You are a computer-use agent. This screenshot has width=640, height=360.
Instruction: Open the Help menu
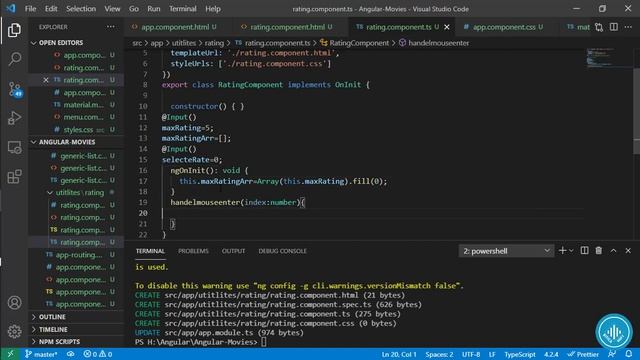pyautogui.click(x=213, y=9)
